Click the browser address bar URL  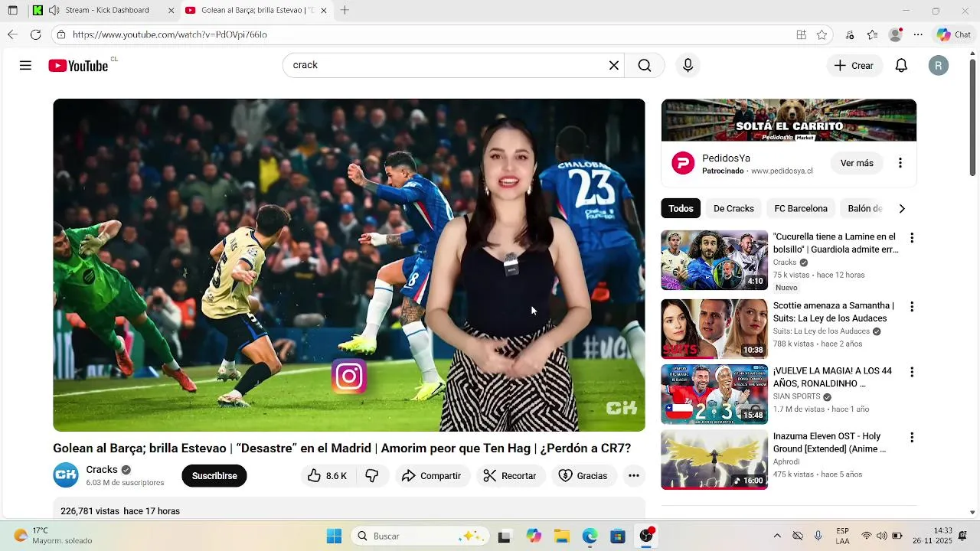coord(170,34)
